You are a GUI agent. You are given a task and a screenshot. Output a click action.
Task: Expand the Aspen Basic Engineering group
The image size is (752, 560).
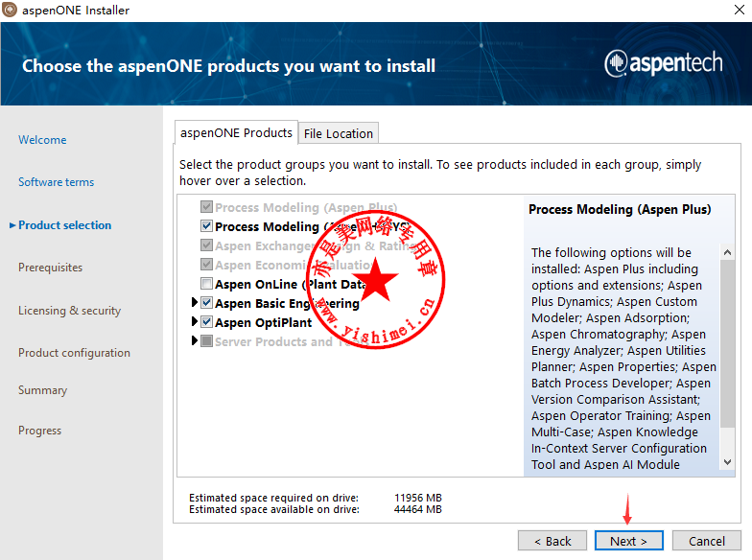[194, 302]
